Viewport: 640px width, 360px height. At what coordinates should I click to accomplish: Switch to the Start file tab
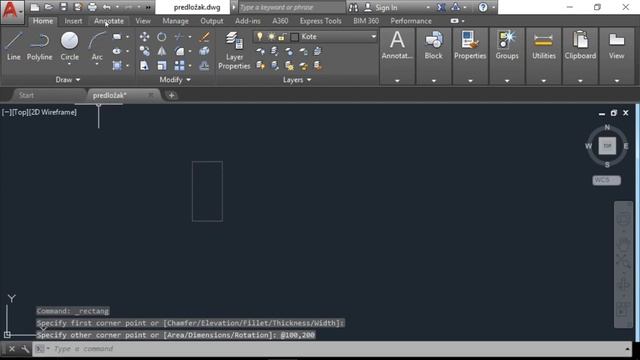tap(27, 95)
